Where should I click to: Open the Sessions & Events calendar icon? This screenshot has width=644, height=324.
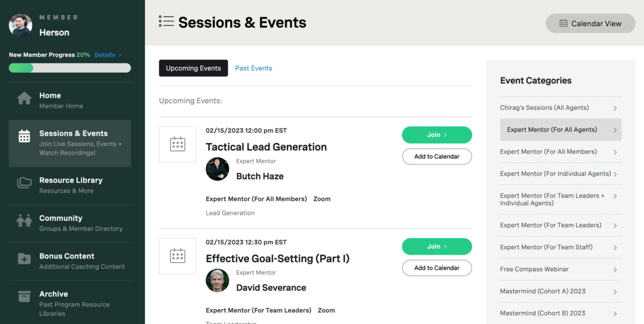(24, 137)
